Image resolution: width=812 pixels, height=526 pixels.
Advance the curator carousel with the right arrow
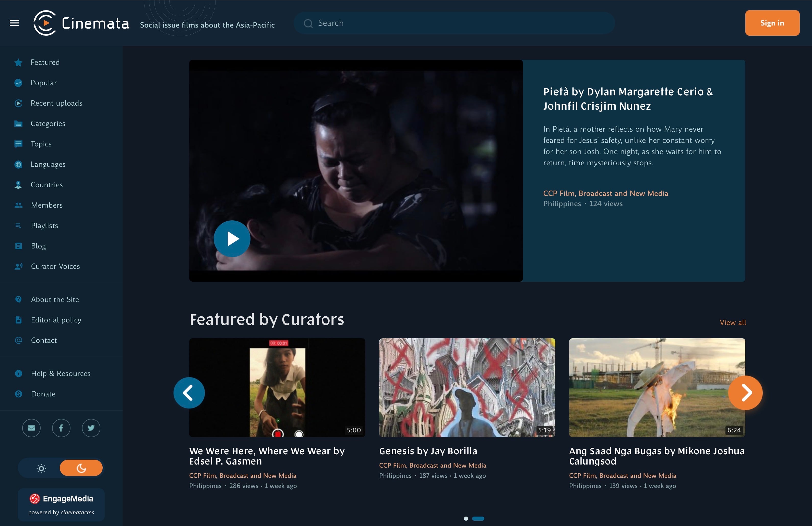click(x=745, y=393)
